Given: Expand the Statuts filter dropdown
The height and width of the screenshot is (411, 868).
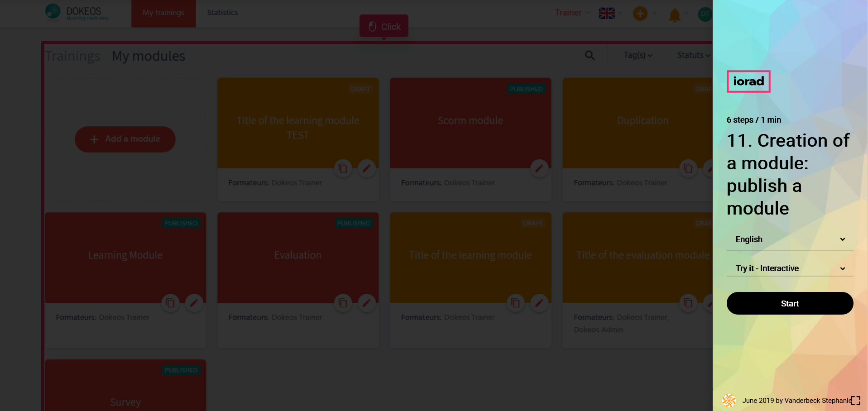Looking at the screenshot, I should (693, 55).
